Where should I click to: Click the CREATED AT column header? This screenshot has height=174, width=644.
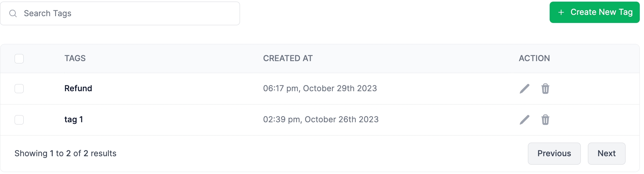(x=288, y=58)
